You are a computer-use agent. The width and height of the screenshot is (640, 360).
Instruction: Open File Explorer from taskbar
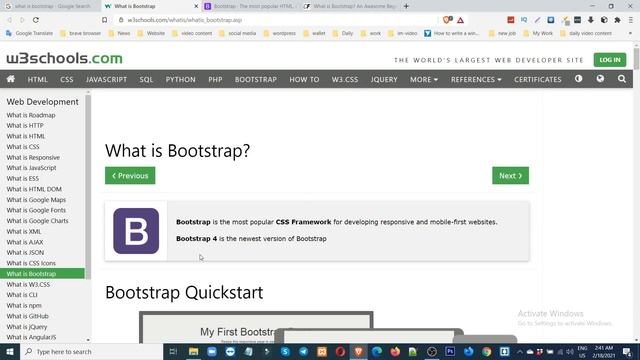(x=193, y=351)
